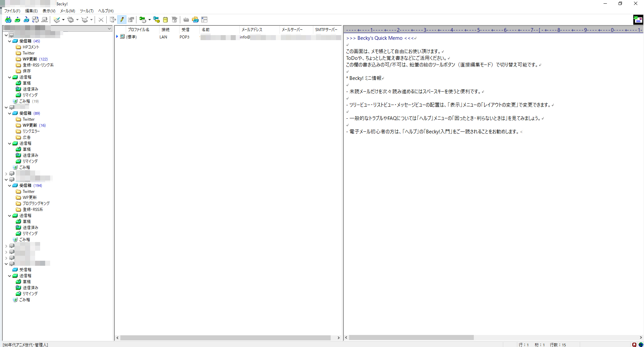Compose a new mail with the notepad-pen icon

coord(57,20)
